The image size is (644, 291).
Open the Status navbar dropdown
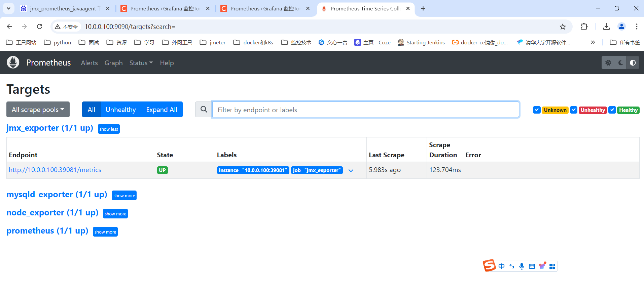(141, 63)
